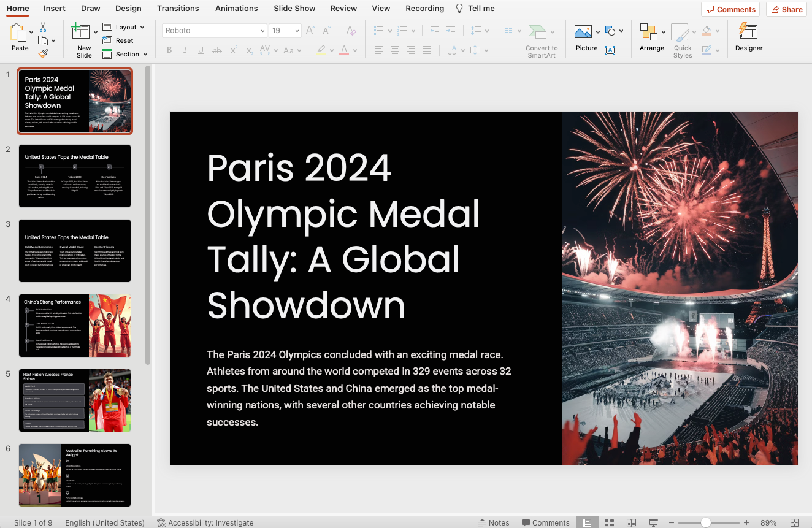Viewport: 812px width, 528px height.
Task: Start Slide Show from status bar
Action: [653, 522]
